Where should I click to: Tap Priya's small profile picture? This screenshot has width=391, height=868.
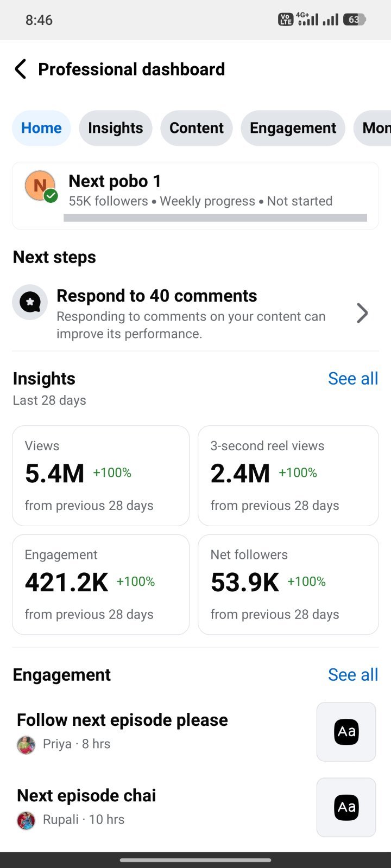[x=26, y=744]
